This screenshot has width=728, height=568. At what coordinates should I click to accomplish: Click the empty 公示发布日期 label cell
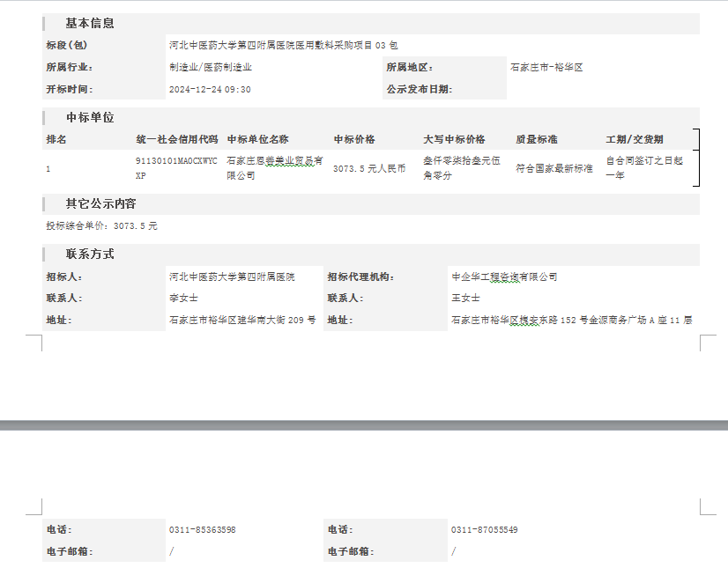tap(419, 89)
